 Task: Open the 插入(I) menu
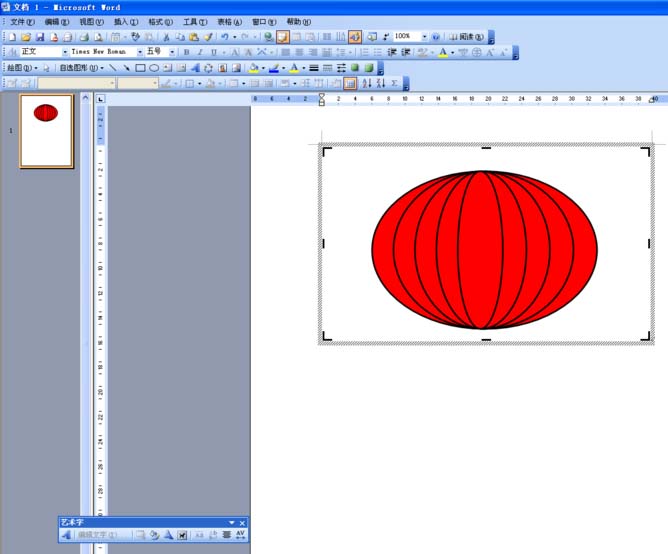(126, 21)
